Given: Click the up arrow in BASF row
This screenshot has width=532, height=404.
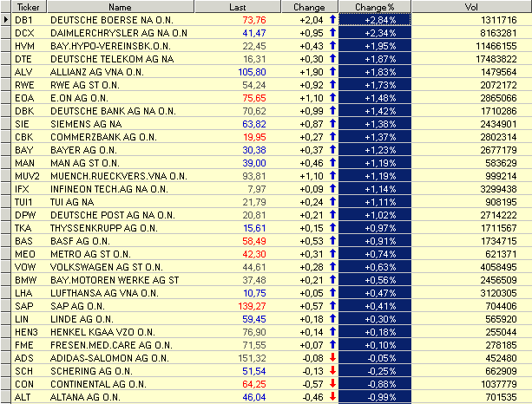Looking at the screenshot, I should pyautogui.click(x=332, y=241).
